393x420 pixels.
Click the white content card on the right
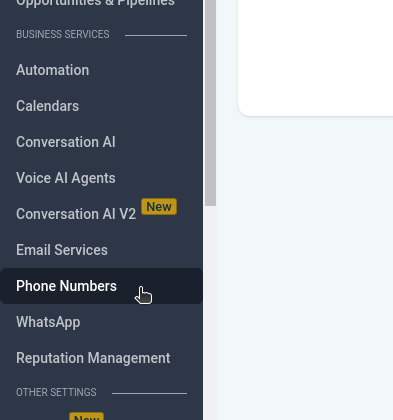pos(315,58)
